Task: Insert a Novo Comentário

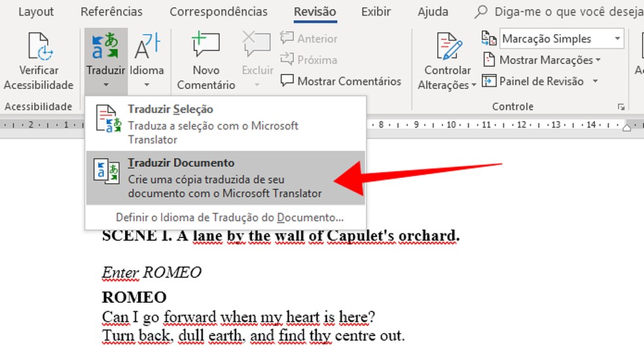Action: 206,61
